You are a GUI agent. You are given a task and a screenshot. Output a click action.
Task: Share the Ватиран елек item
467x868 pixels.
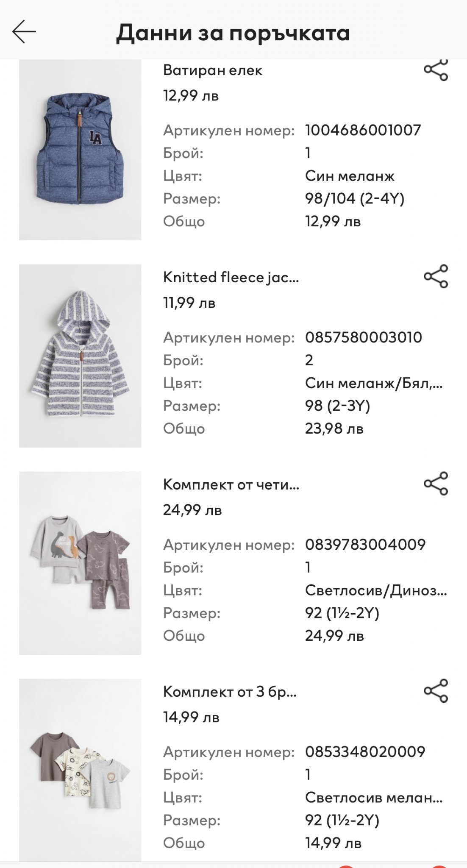(436, 70)
